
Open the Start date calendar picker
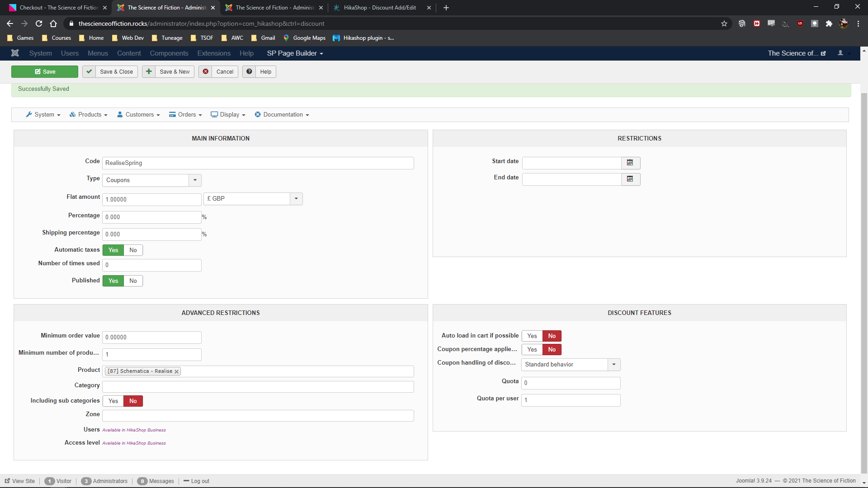pyautogui.click(x=630, y=163)
